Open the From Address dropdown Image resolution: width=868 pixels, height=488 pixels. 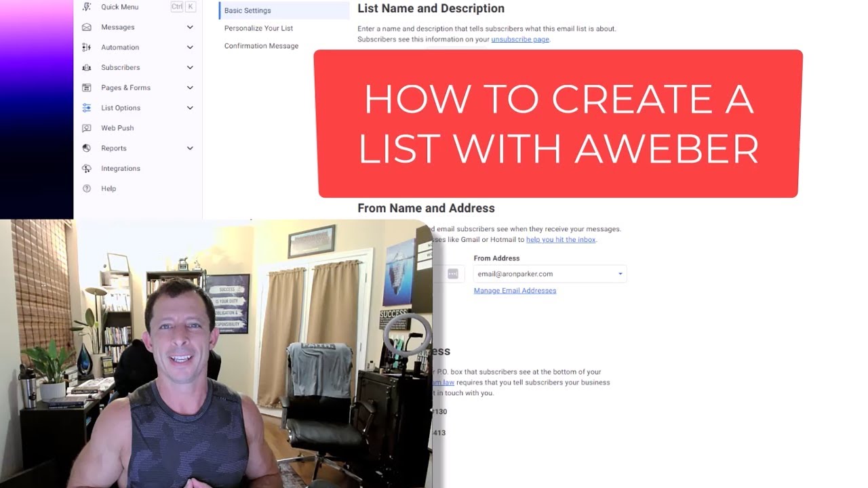(x=550, y=274)
